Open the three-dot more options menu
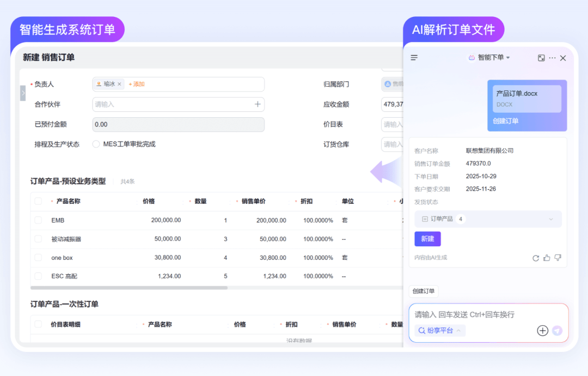 552,58
